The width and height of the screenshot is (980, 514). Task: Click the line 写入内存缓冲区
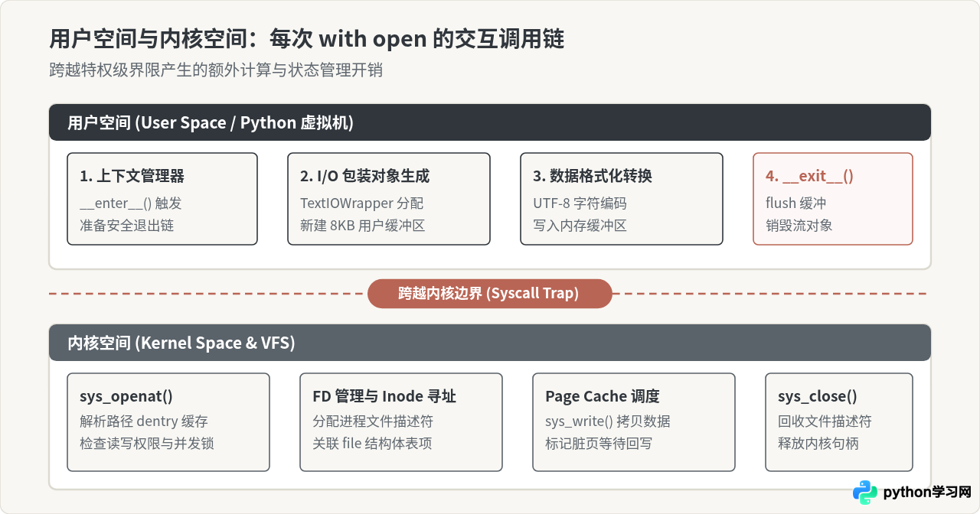click(580, 225)
